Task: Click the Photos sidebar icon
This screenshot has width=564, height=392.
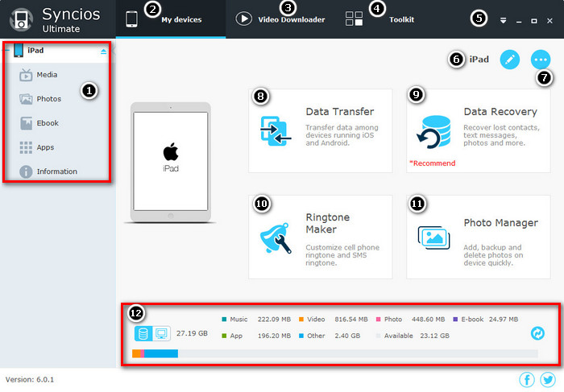Action: pos(26,99)
